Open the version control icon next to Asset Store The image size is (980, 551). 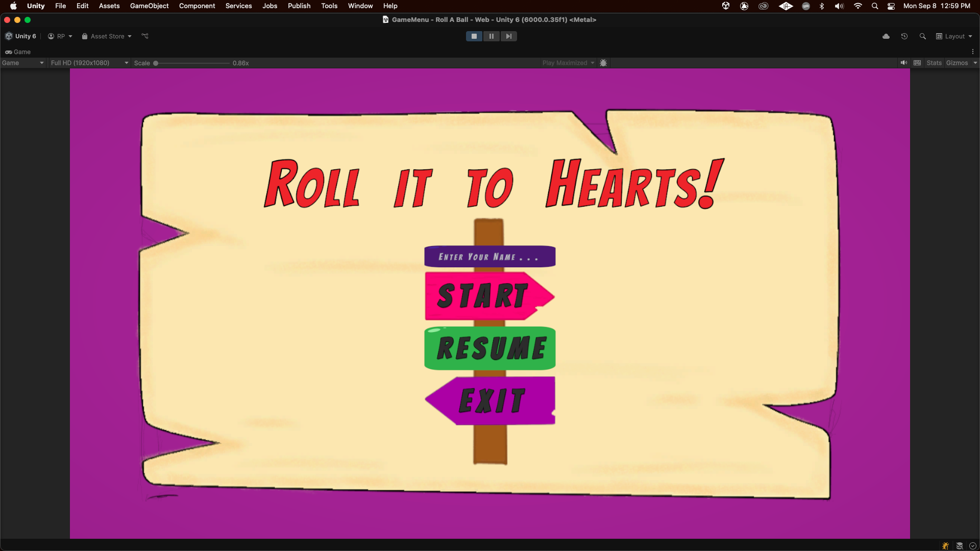point(145,36)
